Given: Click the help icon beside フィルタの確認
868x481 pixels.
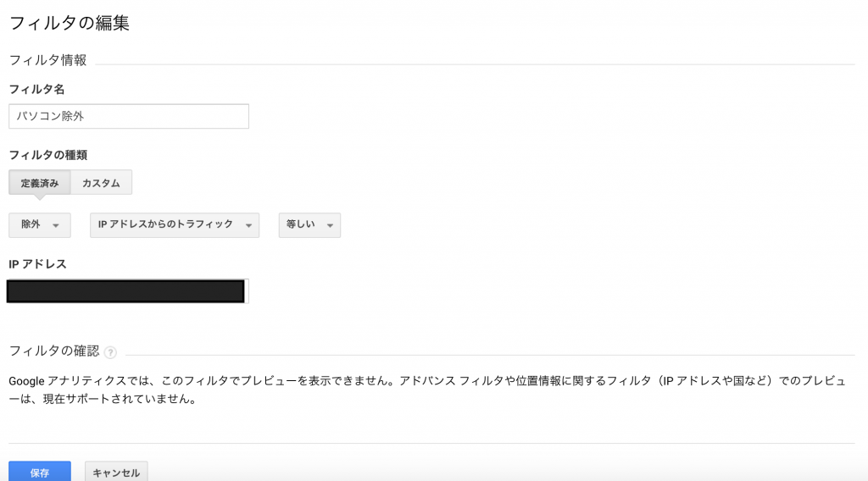Looking at the screenshot, I should pos(110,352).
